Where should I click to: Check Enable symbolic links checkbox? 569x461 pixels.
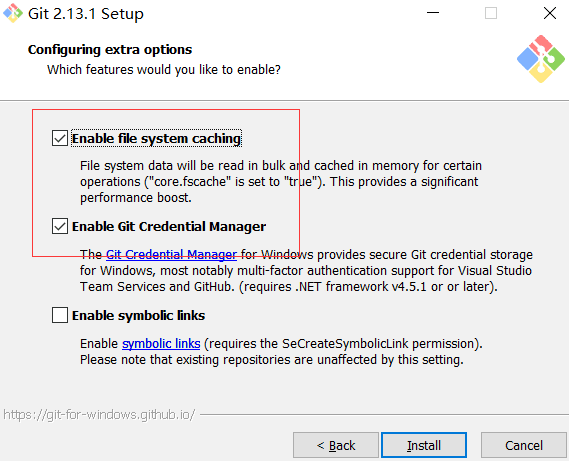tap(60, 315)
